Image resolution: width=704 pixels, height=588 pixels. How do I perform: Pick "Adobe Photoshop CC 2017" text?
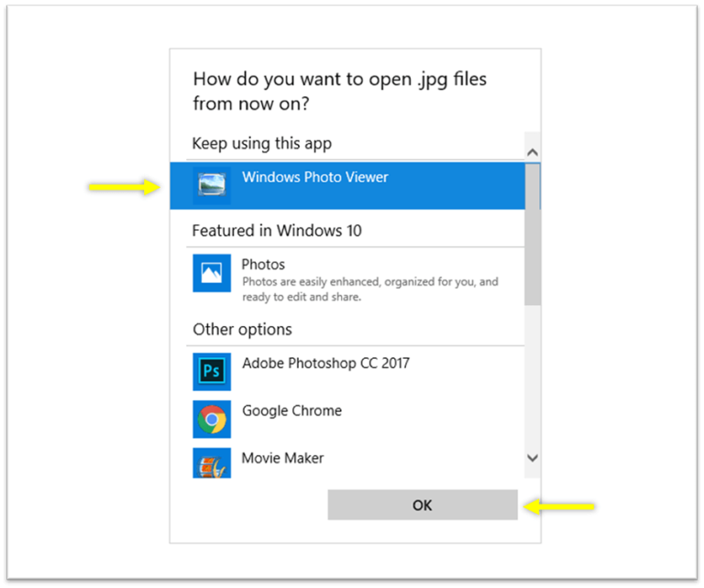pos(326,363)
